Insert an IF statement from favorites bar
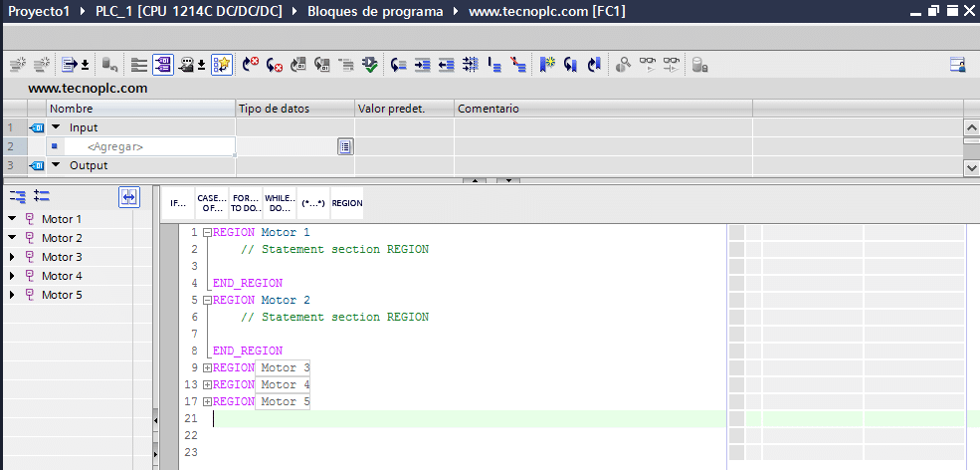The image size is (980, 470). pos(178,203)
